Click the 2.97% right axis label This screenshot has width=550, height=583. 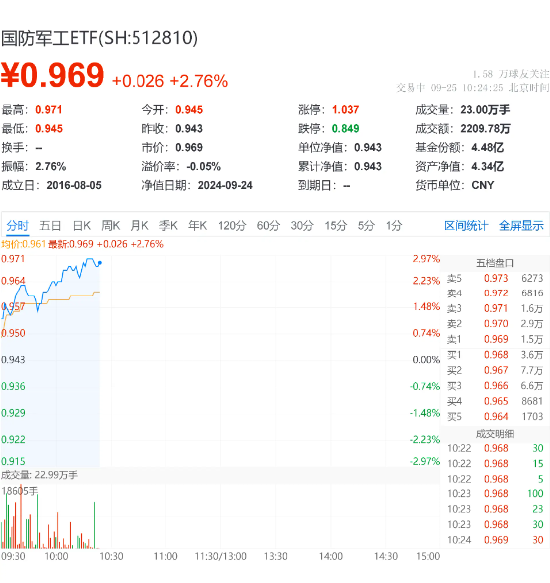(x=426, y=259)
